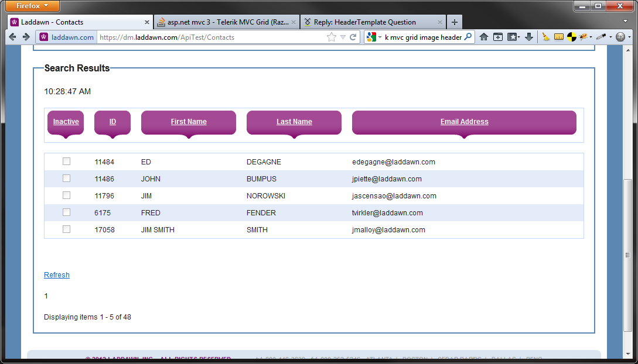Viewport: 638px width, 364px height.
Task: Toggle Inactive checkbox for FRED FENDER
Action: tap(66, 212)
